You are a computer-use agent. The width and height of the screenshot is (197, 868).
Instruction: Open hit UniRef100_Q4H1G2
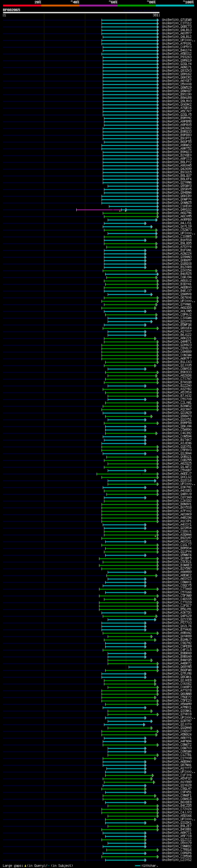(177, 210)
